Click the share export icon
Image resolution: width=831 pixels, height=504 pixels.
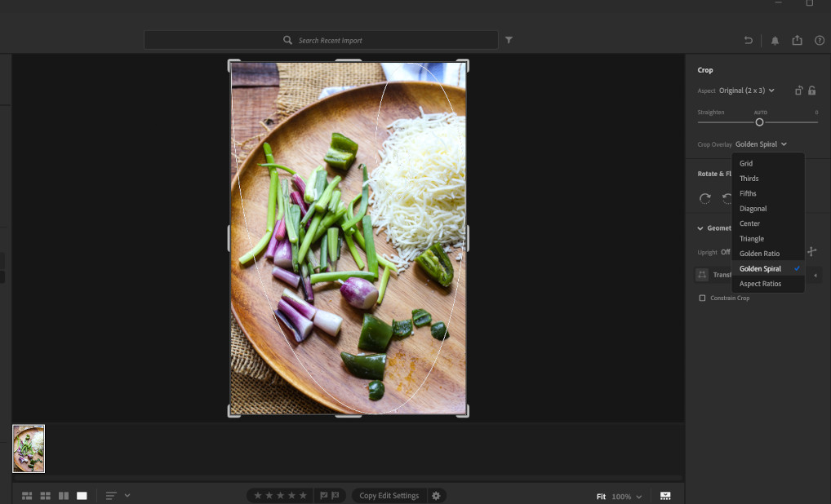pos(798,41)
